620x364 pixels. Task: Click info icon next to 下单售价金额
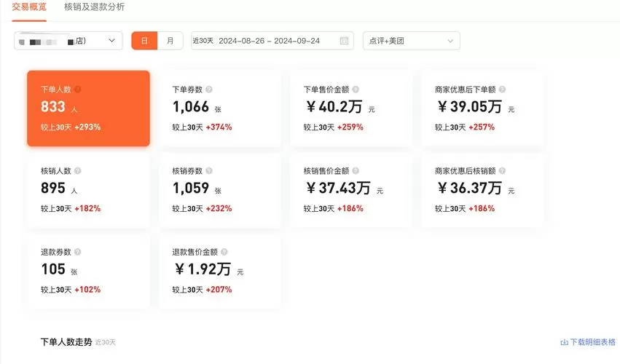point(356,90)
